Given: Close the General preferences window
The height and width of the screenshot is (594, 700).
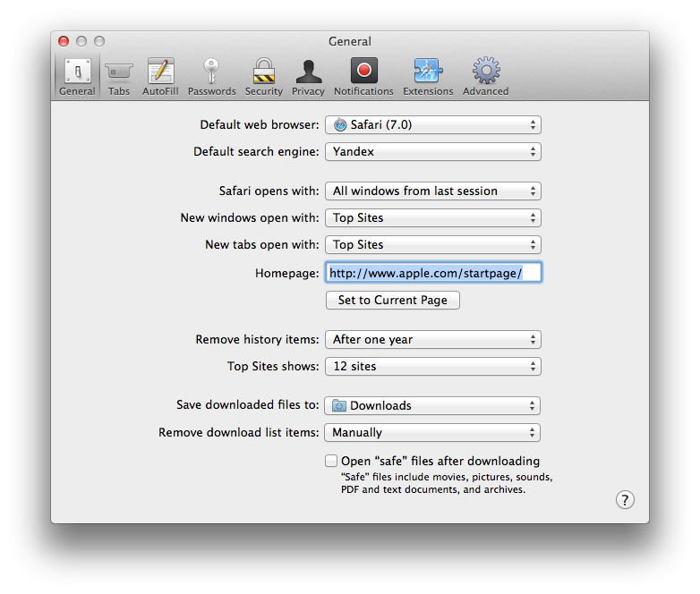Looking at the screenshot, I should click(x=64, y=41).
